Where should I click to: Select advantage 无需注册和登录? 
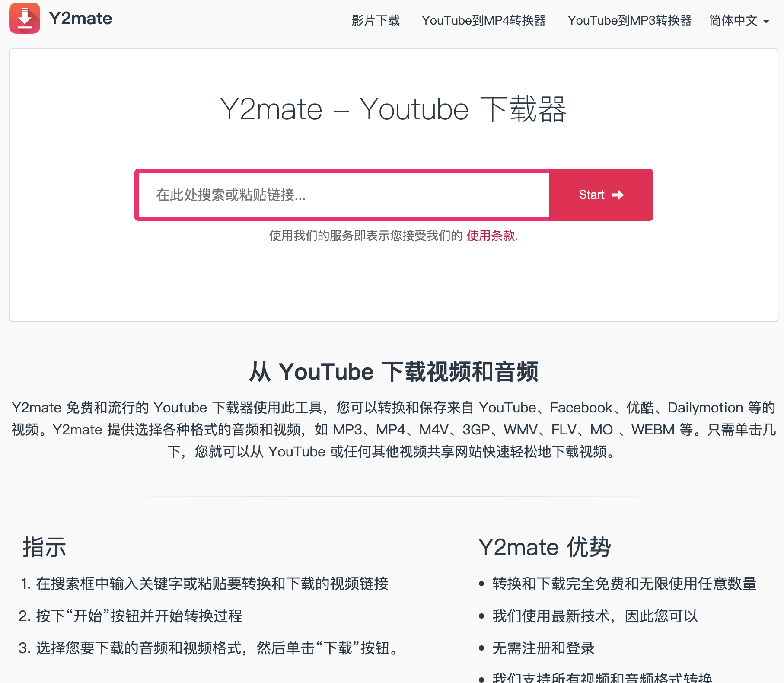pyautogui.click(x=543, y=648)
